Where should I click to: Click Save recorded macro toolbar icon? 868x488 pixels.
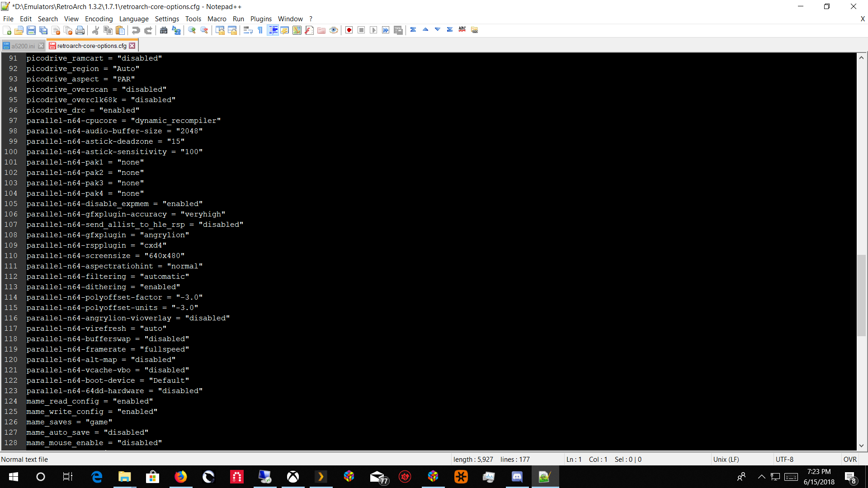point(398,30)
